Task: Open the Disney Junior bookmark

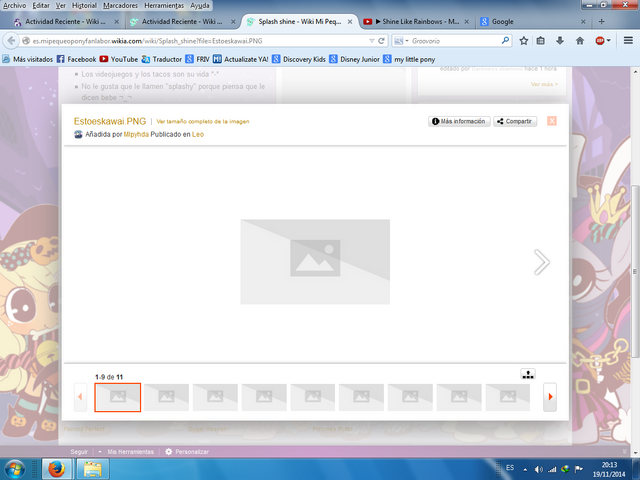Action: (x=354, y=59)
